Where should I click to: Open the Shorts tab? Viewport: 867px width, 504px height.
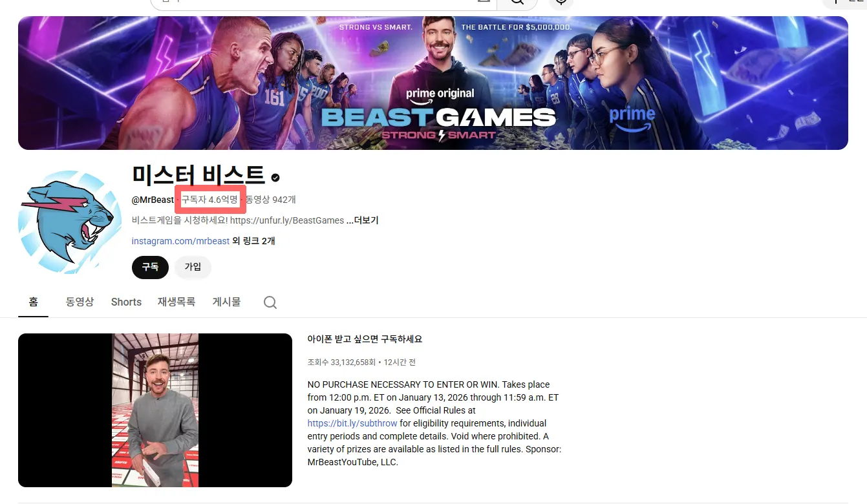coord(126,302)
